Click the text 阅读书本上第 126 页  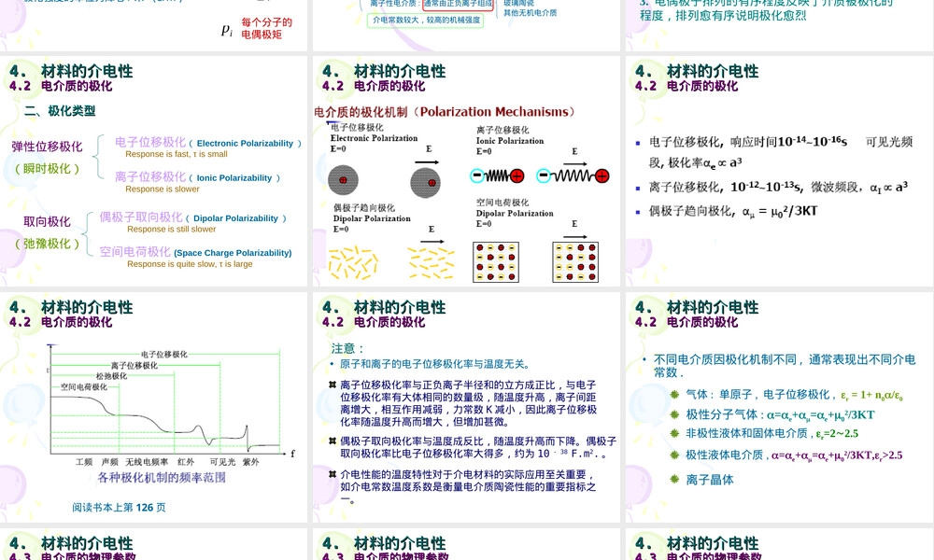click(120, 508)
